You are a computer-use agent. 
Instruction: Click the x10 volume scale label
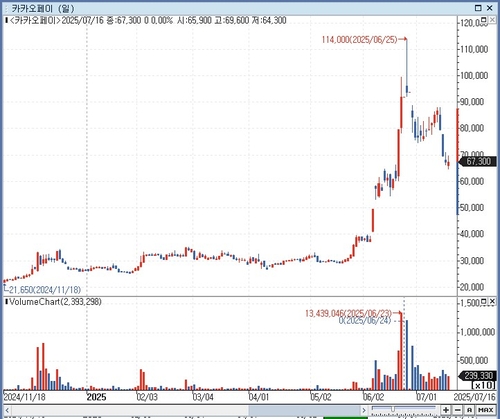pyautogui.click(x=483, y=385)
